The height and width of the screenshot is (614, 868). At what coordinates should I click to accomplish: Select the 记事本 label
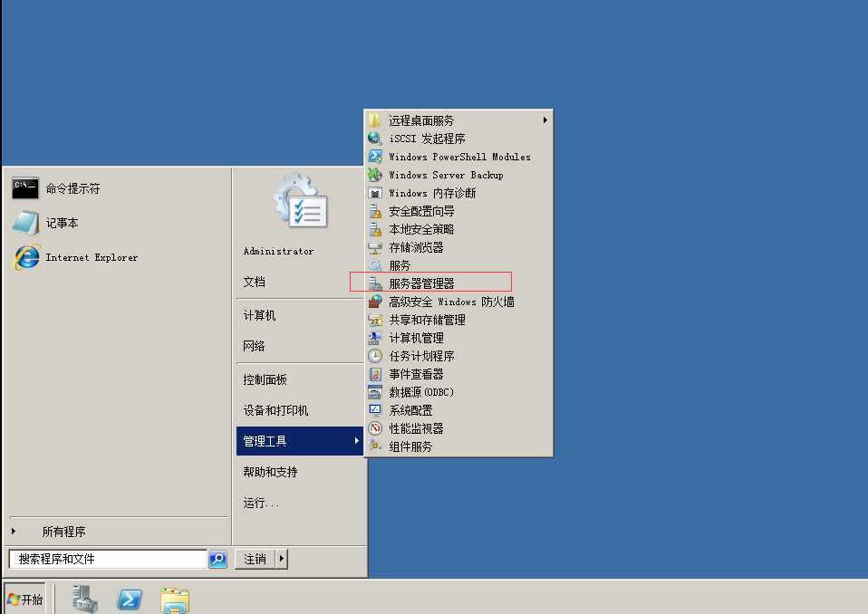(x=62, y=223)
